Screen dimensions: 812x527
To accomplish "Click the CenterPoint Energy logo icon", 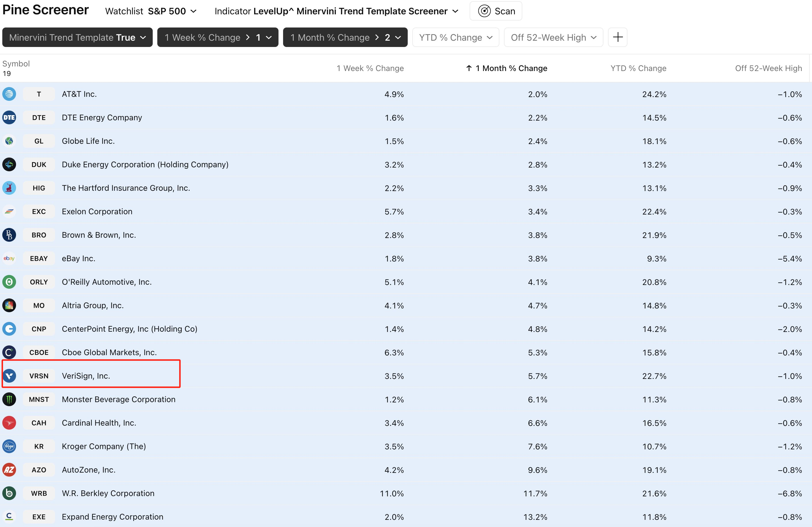I will (9, 329).
